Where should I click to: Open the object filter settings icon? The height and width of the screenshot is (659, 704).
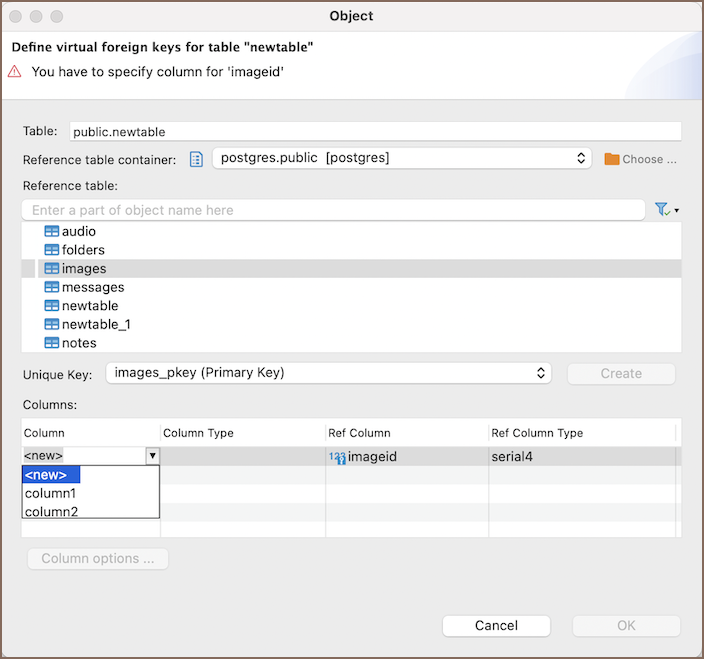(x=664, y=210)
